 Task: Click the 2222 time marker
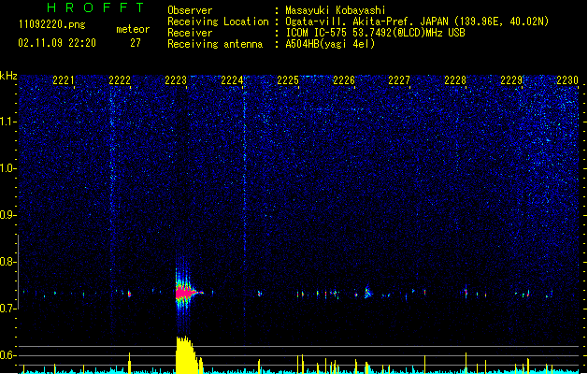pos(120,80)
